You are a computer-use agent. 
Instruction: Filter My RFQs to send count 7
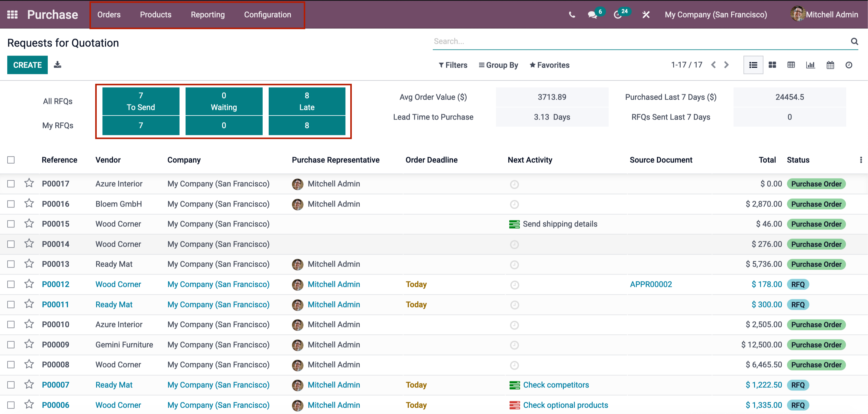click(141, 126)
